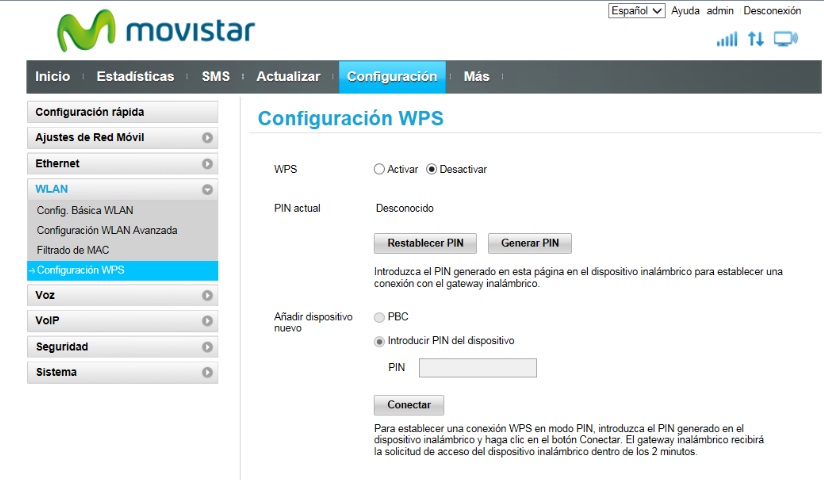Select the WPS Activar radio button
Screen dimensions: 824x480
379,169
